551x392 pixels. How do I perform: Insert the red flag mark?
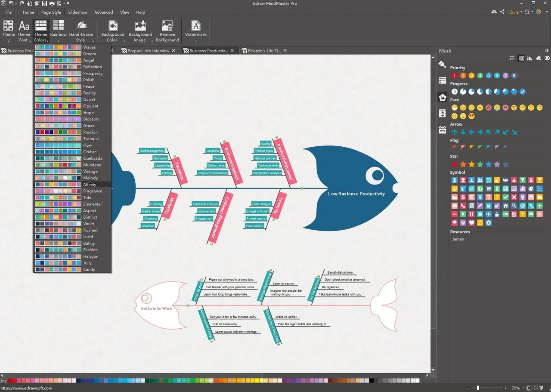455,147
